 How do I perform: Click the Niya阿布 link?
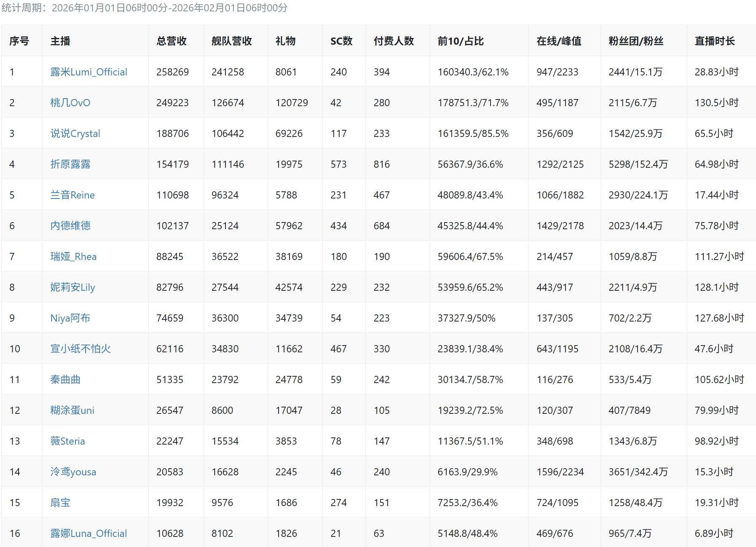[70, 318]
